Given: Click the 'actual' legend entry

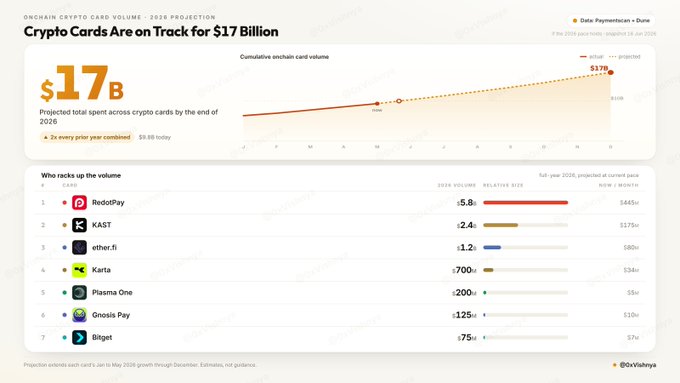Looking at the screenshot, I should point(592,56).
